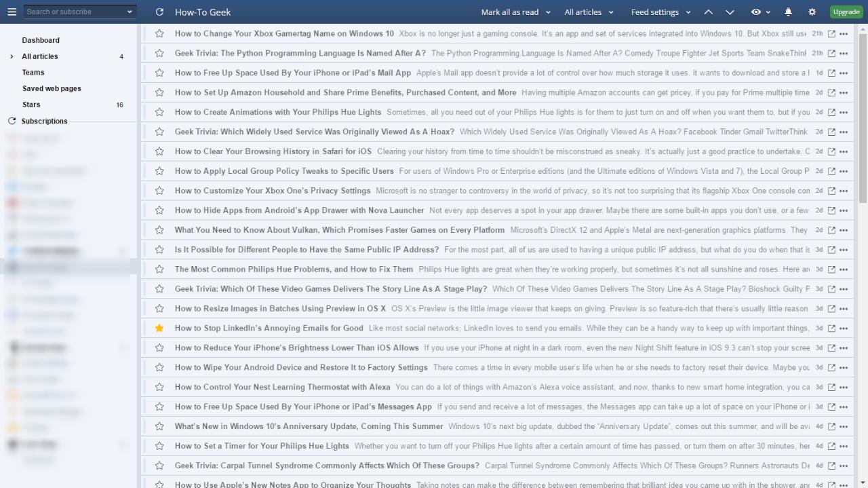This screenshot has width=868, height=488.
Task: Open the view mode eye dropdown
Action: click(761, 12)
